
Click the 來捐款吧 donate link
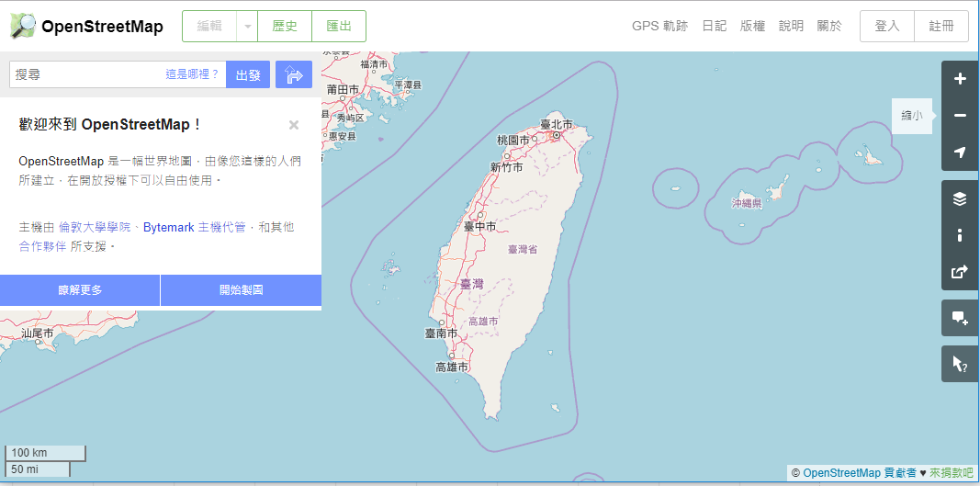952,473
